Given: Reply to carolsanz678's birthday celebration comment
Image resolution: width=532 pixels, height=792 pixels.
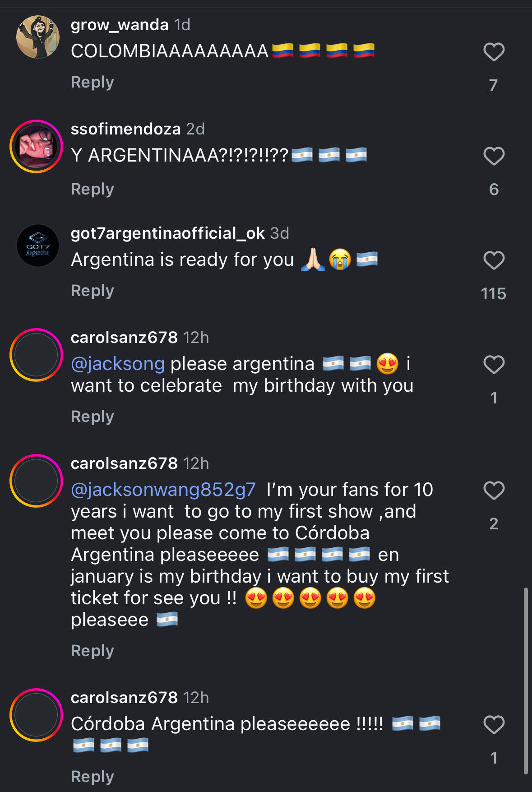Looking at the screenshot, I should click(x=92, y=417).
